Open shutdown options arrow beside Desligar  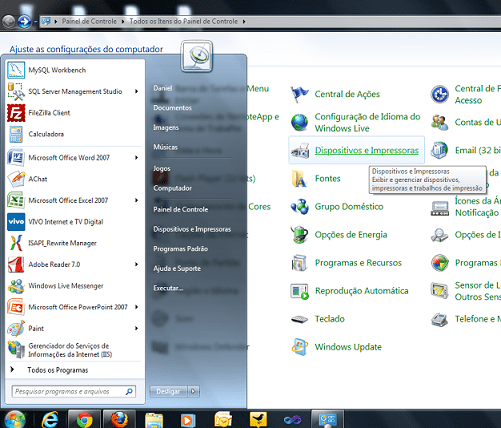coord(194,391)
